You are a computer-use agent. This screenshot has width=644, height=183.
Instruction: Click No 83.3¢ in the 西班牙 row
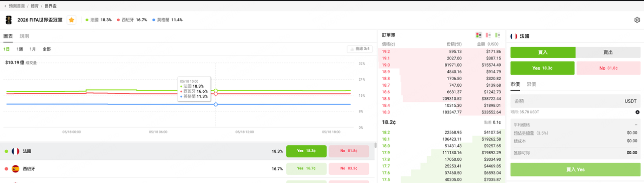coord(349,168)
